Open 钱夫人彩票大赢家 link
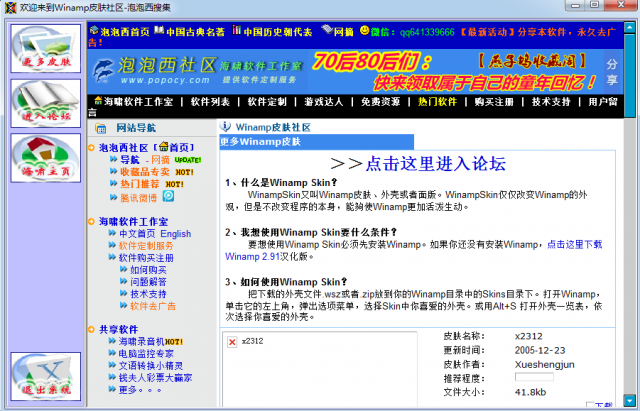 click(156, 378)
